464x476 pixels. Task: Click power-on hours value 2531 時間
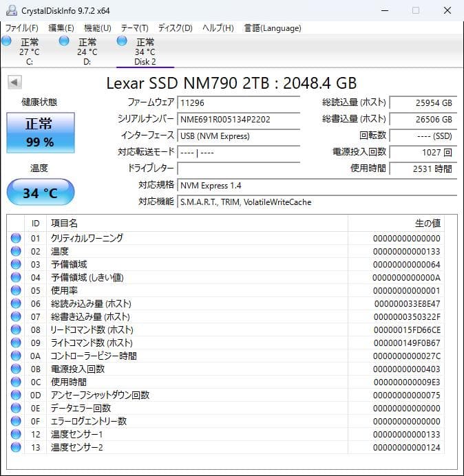coord(423,169)
